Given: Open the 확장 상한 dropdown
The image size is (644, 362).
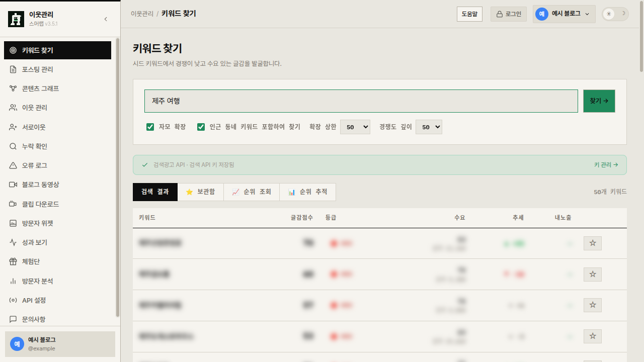Looking at the screenshot, I should [355, 127].
